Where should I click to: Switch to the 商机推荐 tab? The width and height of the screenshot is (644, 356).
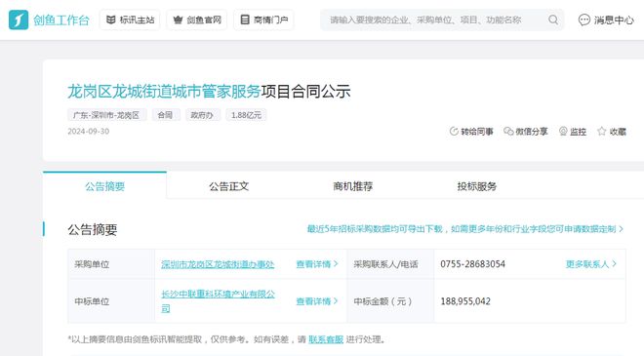pyautogui.click(x=353, y=186)
